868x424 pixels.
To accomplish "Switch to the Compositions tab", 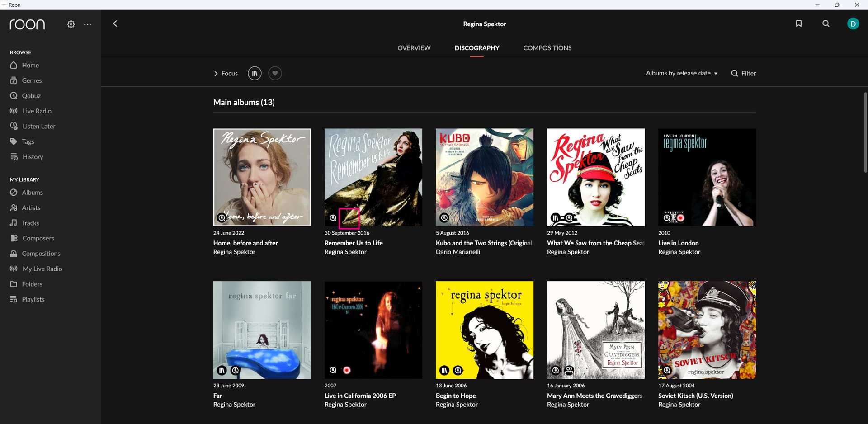I will (547, 48).
